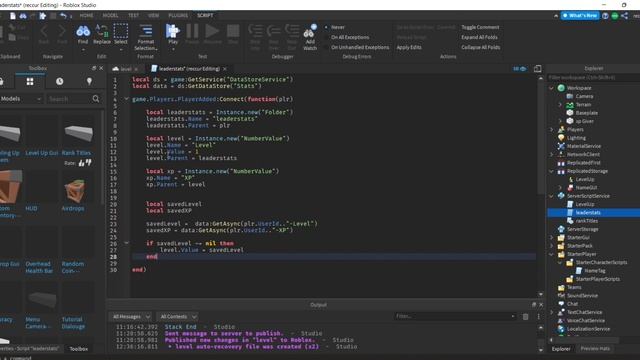Click Expand All Folds
This screenshot has width=640, height=360.
click(x=479, y=37)
